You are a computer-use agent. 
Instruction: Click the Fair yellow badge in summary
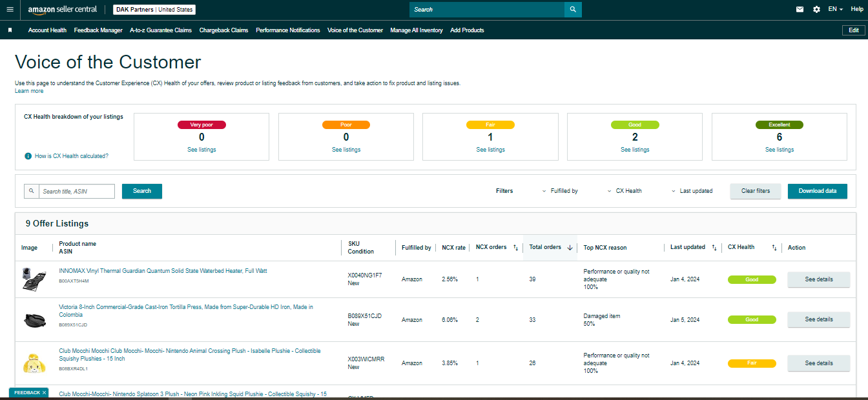[x=490, y=125]
